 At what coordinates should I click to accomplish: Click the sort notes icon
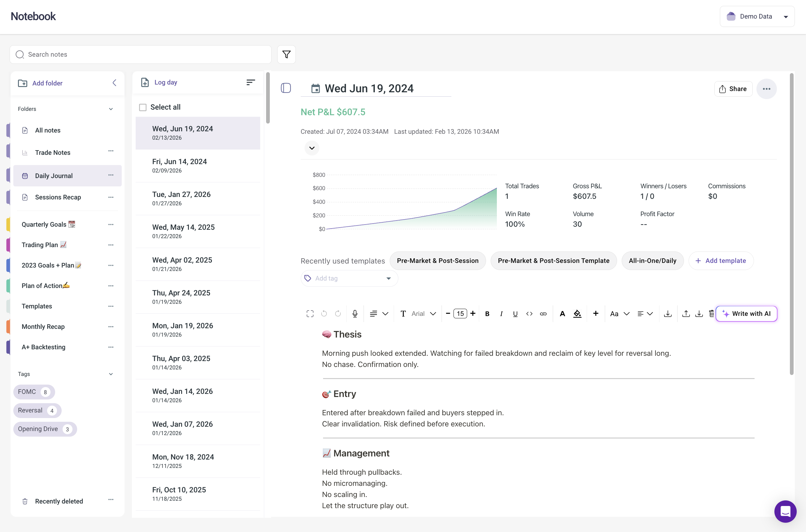pyautogui.click(x=251, y=82)
